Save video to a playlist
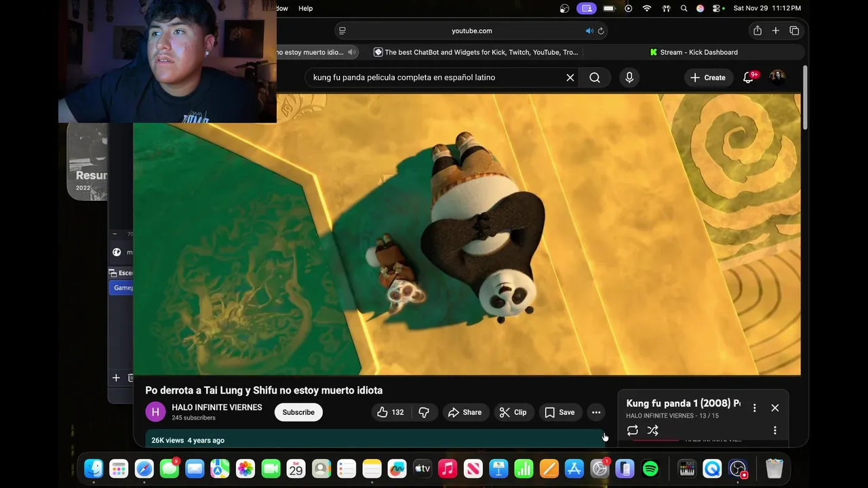Image resolution: width=868 pixels, height=488 pixels. [559, 412]
